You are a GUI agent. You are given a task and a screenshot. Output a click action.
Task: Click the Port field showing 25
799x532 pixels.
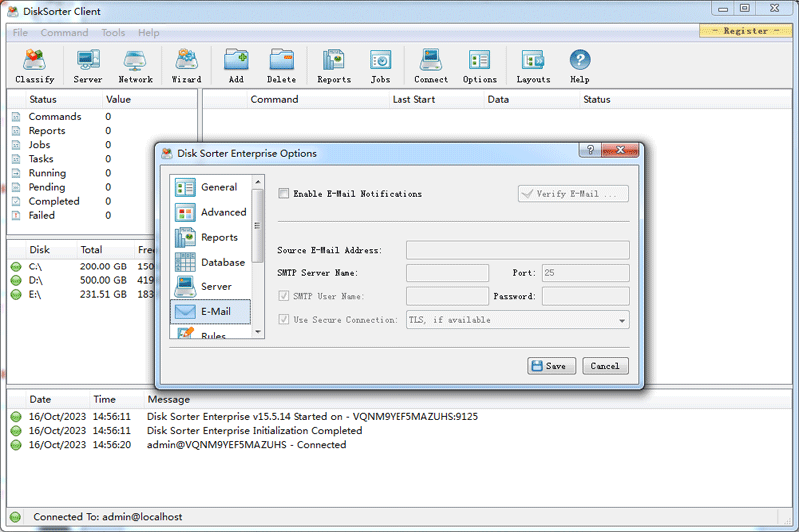585,272
